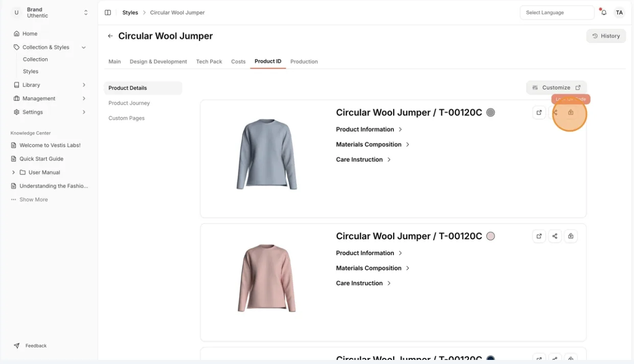Switch to the Main tab
The height and width of the screenshot is (364, 634).
[x=115, y=62]
